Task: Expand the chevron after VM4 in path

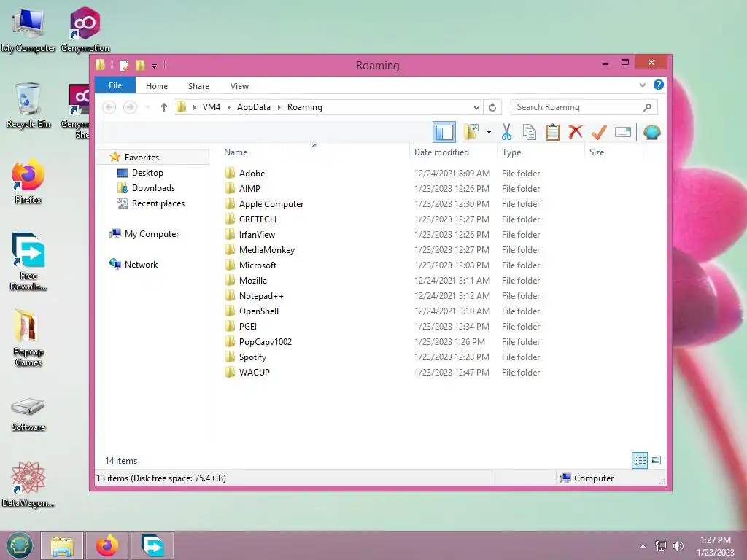Action: 228,107
